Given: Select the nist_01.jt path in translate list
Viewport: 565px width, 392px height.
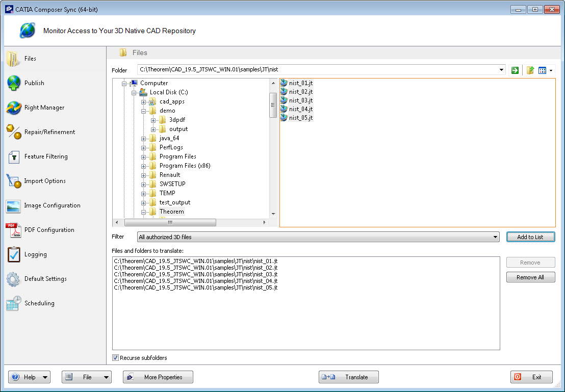Looking at the screenshot, I should pos(196,261).
